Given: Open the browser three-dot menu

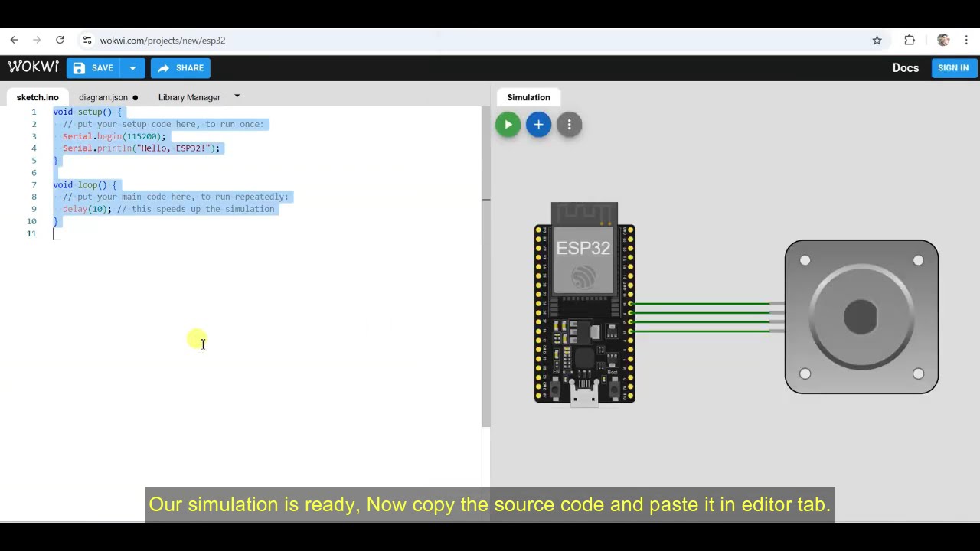Looking at the screenshot, I should tap(968, 40).
